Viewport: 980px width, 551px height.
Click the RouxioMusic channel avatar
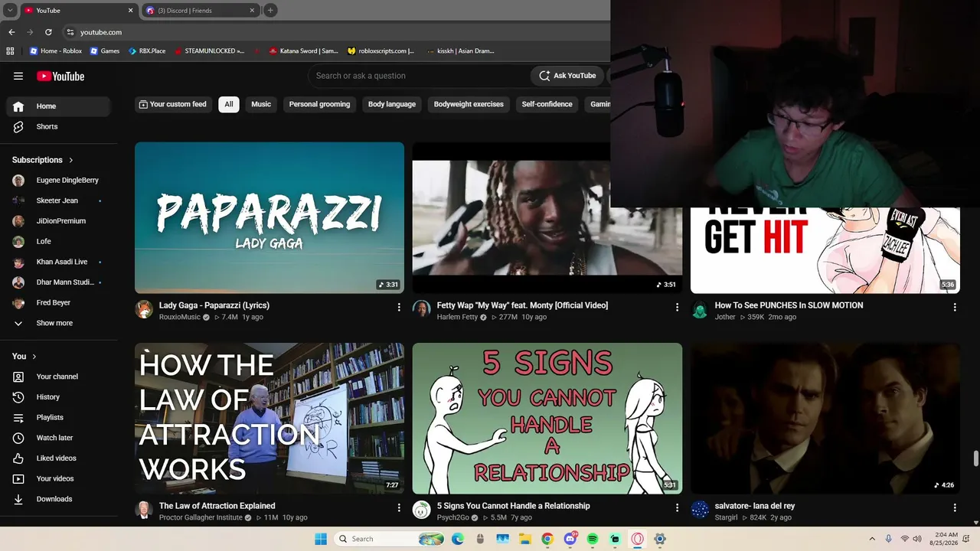pos(144,309)
